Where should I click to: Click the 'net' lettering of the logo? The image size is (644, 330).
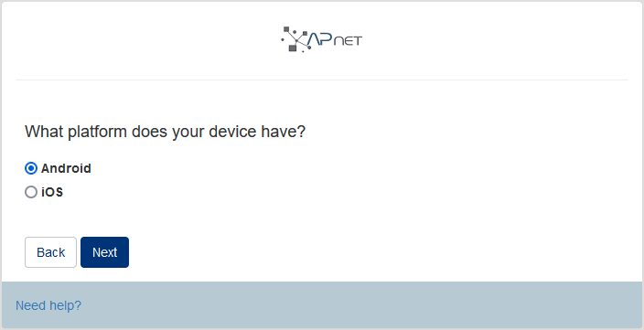click(x=348, y=40)
